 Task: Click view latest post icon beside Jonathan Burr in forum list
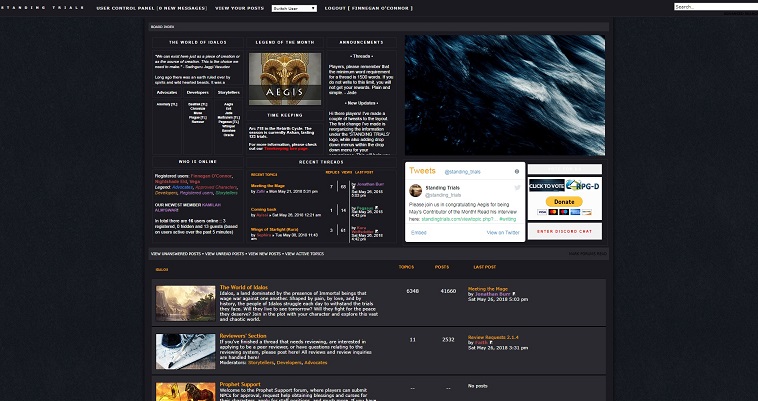[x=514, y=294]
